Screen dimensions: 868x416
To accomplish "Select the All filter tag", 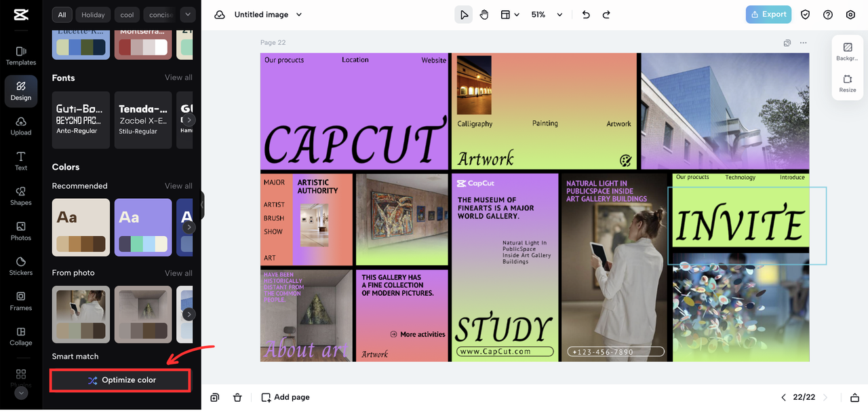I will tap(62, 14).
